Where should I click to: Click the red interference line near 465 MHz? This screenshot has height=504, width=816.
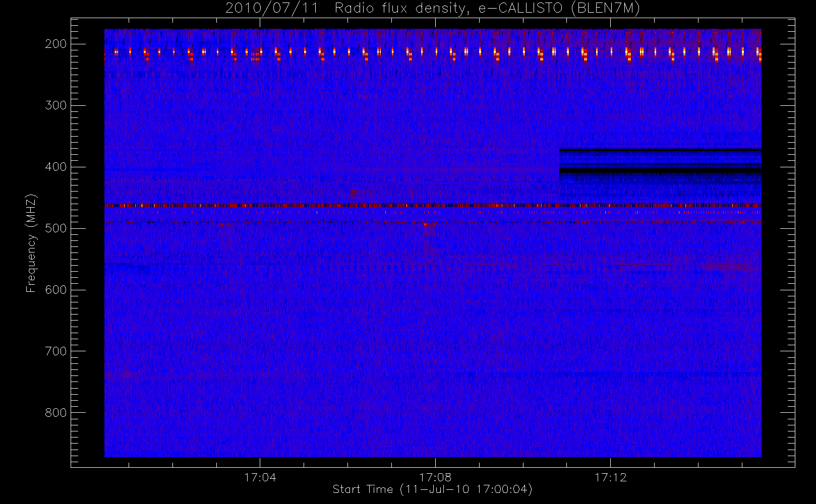[433, 206]
